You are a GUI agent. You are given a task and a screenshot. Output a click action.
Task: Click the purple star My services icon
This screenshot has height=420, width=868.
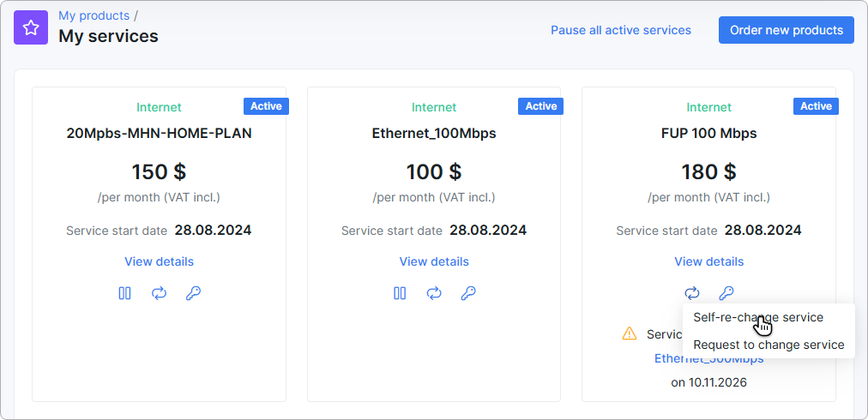tap(31, 27)
